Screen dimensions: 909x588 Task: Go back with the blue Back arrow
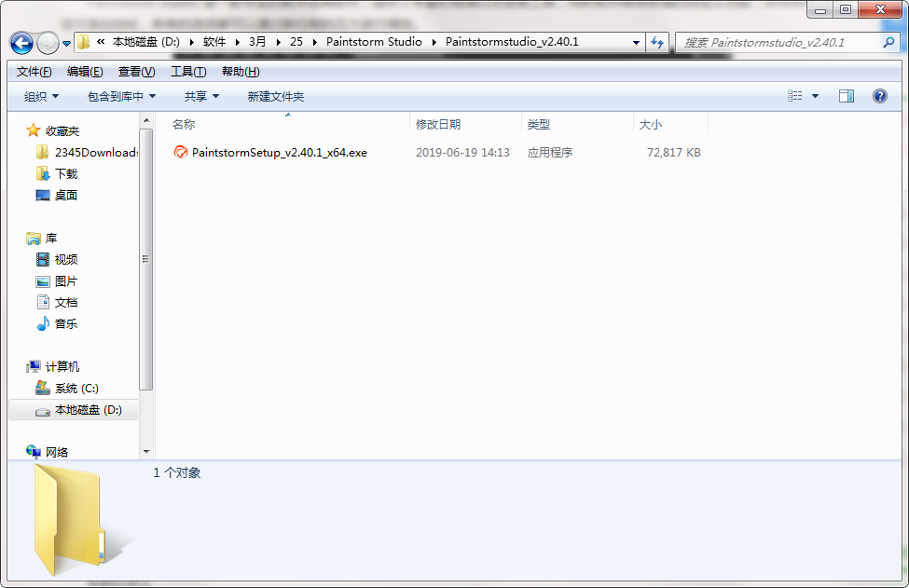click(x=21, y=43)
